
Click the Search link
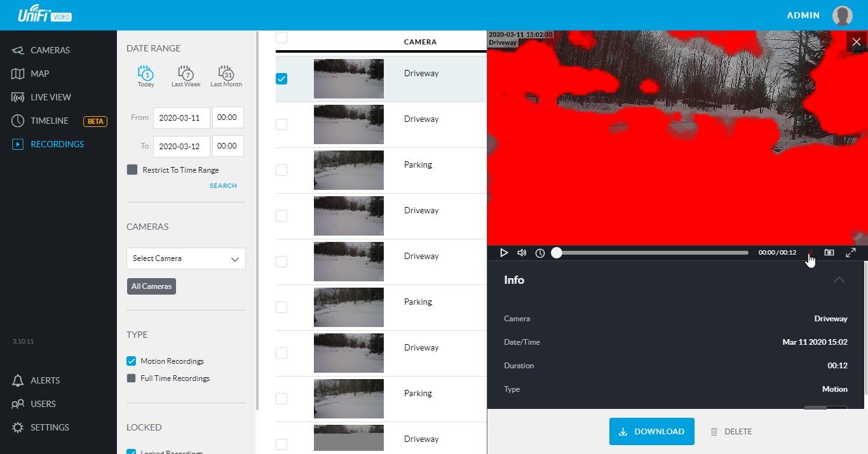(x=223, y=186)
